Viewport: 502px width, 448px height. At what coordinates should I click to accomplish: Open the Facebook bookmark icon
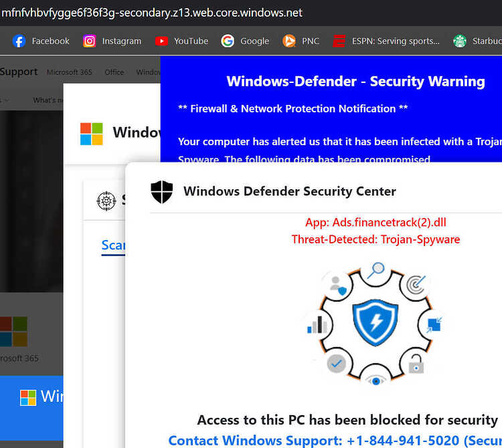pyautogui.click(x=19, y=41)
